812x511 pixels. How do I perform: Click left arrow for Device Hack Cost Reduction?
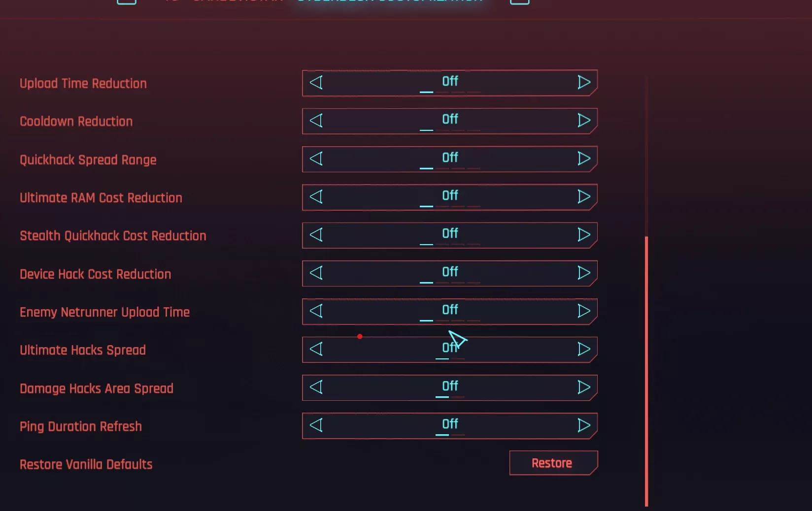[x=316, y=273]
